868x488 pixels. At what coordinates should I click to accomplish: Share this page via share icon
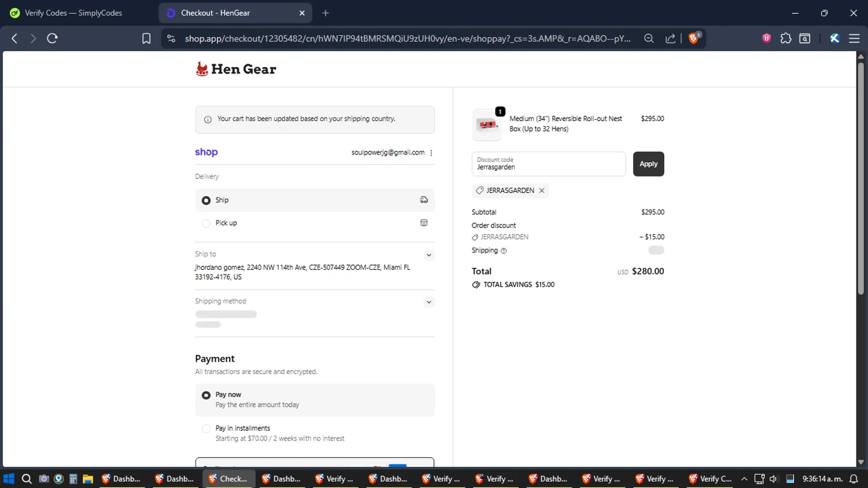[671, 38]
